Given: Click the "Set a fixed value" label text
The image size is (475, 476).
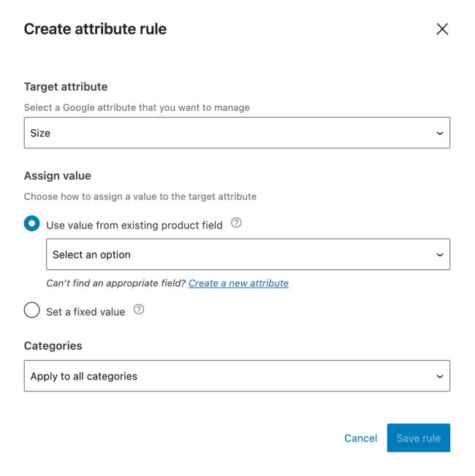Looking at the screenshot, I should (85, 312).
